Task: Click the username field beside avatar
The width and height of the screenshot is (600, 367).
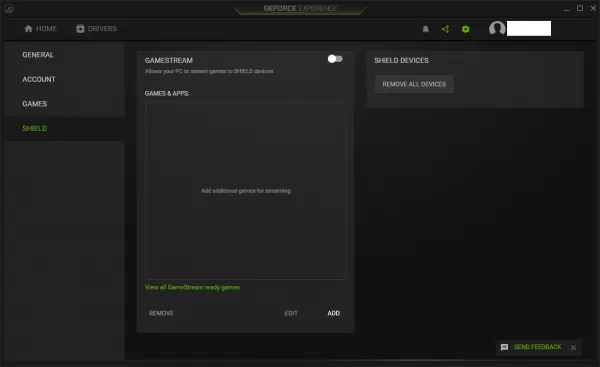Action: tap(529, 28)
